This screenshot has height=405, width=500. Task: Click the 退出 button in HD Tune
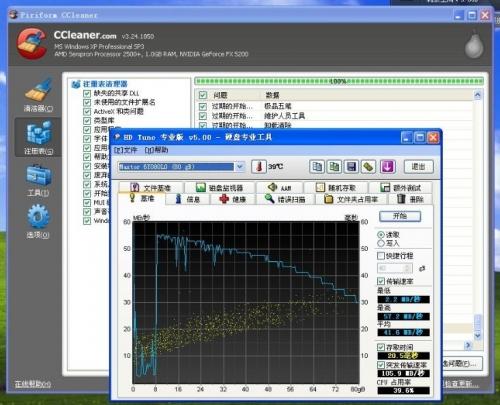pos(419,166)
